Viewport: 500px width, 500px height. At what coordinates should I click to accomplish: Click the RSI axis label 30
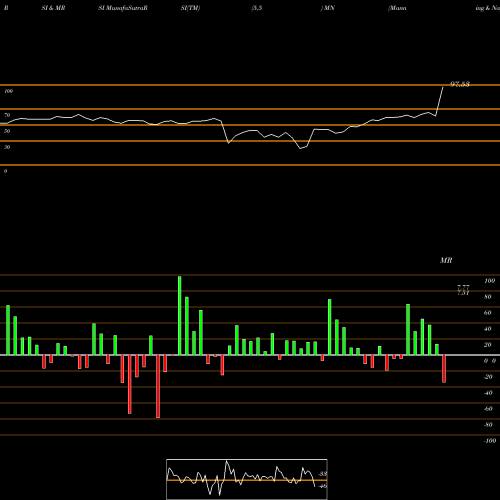[7, 147]
